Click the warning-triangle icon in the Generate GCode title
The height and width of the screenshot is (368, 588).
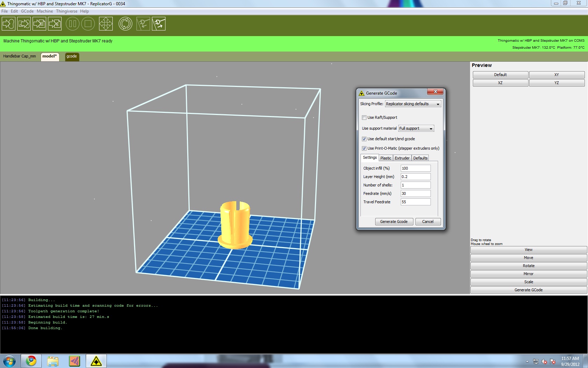[362, 93]
